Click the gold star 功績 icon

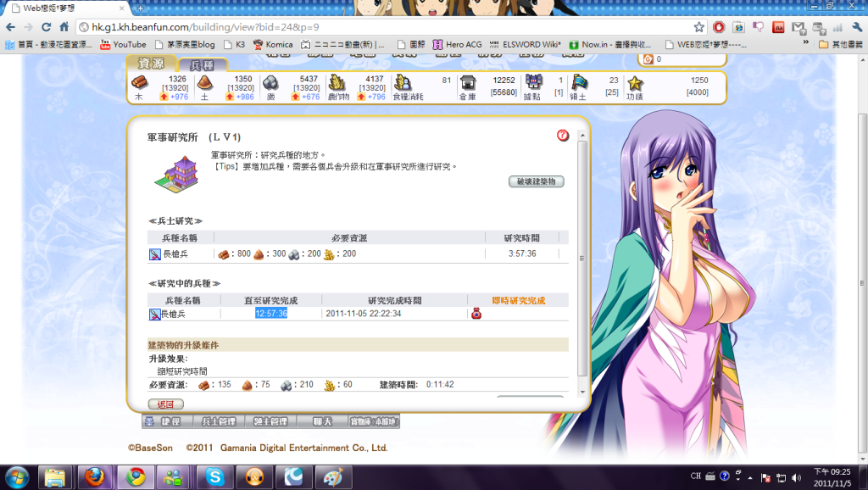click(635, 82)
